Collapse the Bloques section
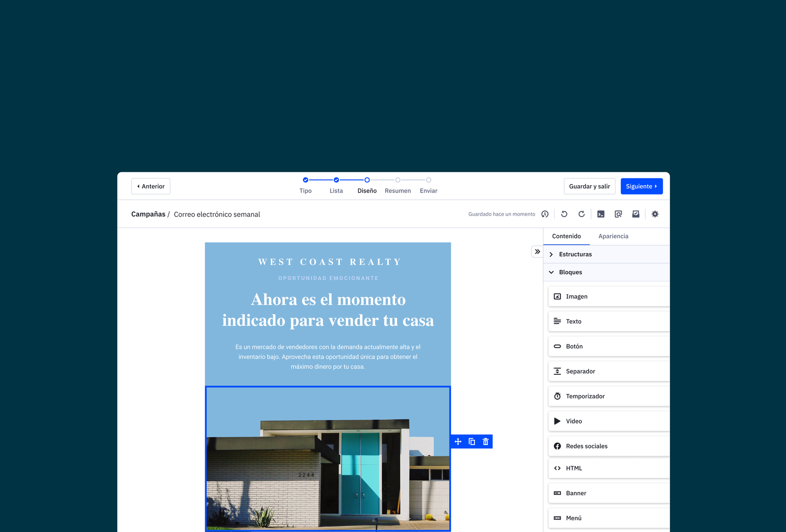Screen dimensions: 786x532 (x=570, y=272)
